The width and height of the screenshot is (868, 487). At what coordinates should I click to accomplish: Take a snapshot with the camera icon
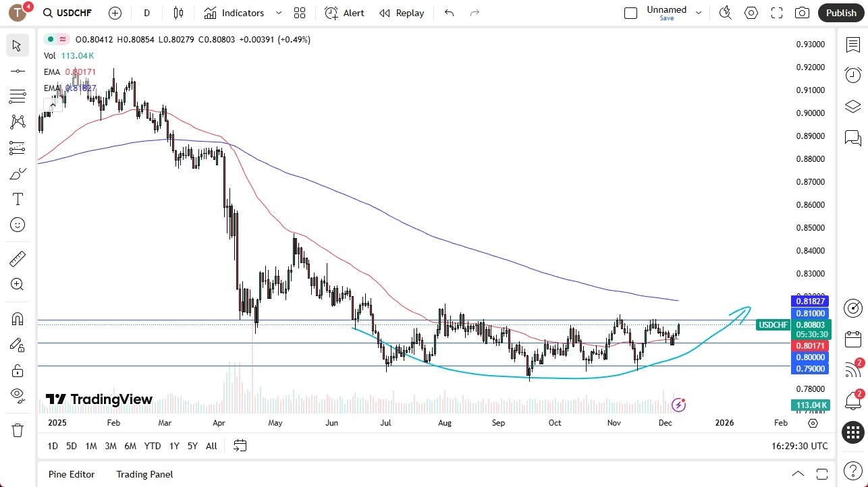(x=802, y=12)
